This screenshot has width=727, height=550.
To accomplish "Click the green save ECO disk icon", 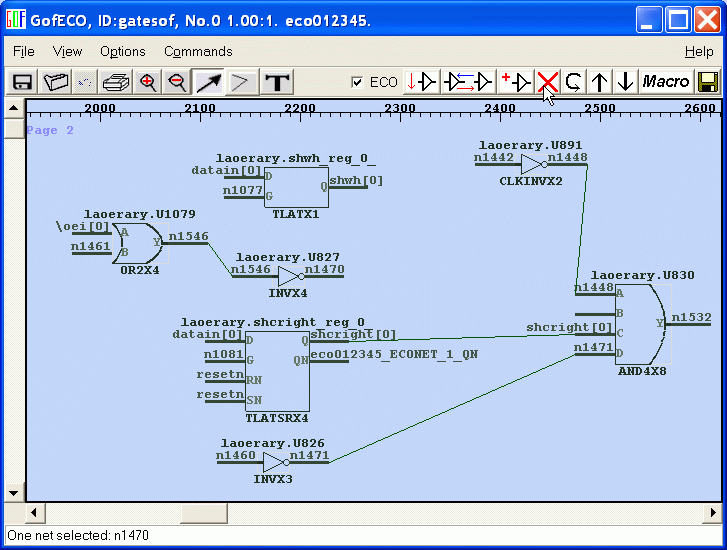I will [x=708, y=82].
